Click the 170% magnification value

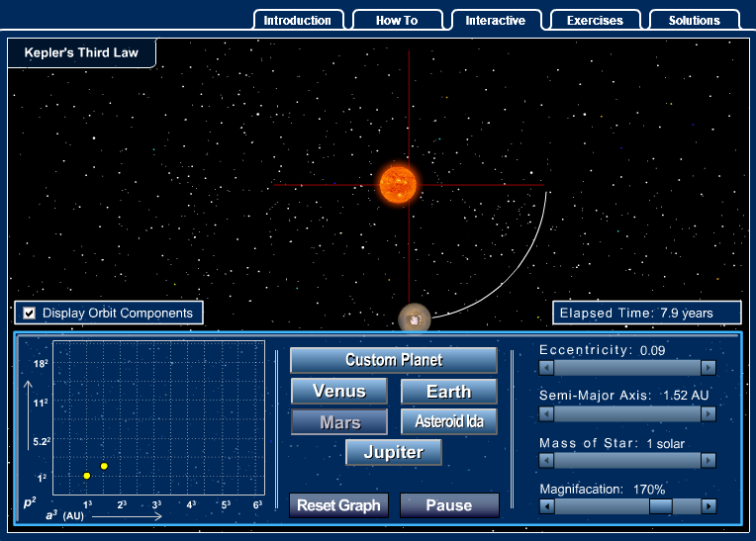tap(649, 490)
